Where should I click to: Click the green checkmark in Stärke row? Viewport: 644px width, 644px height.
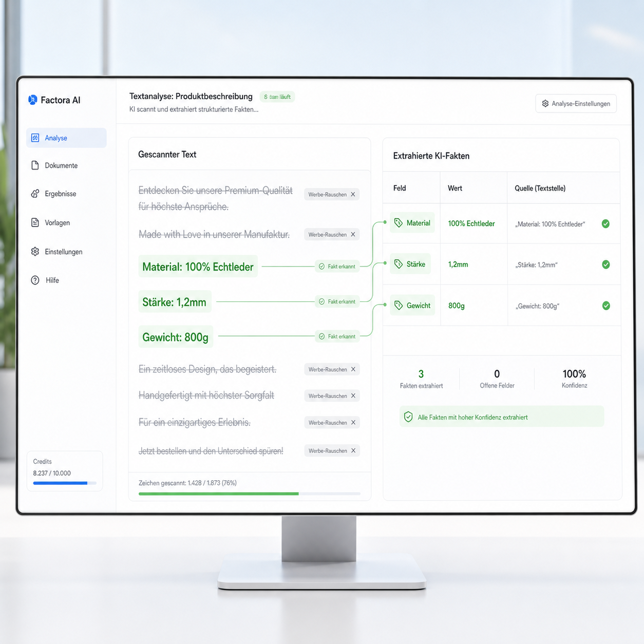click(x=606, y=264)
